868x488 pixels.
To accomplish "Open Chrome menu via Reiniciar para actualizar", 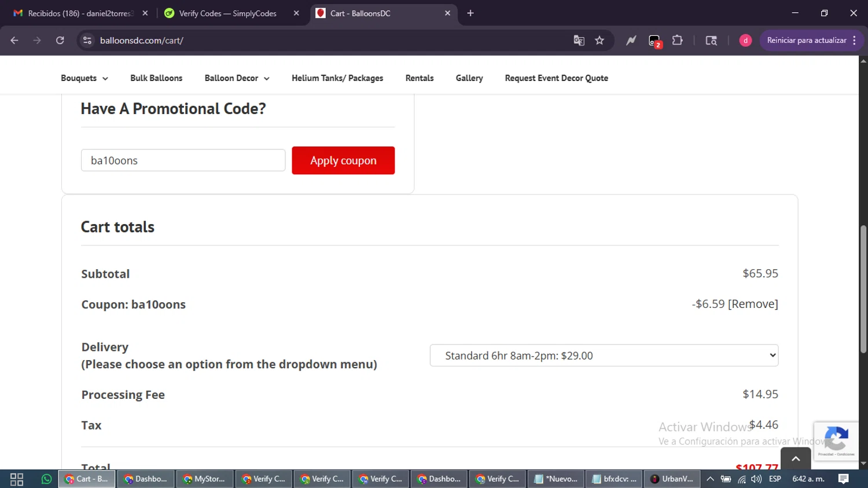I will 812,41.
